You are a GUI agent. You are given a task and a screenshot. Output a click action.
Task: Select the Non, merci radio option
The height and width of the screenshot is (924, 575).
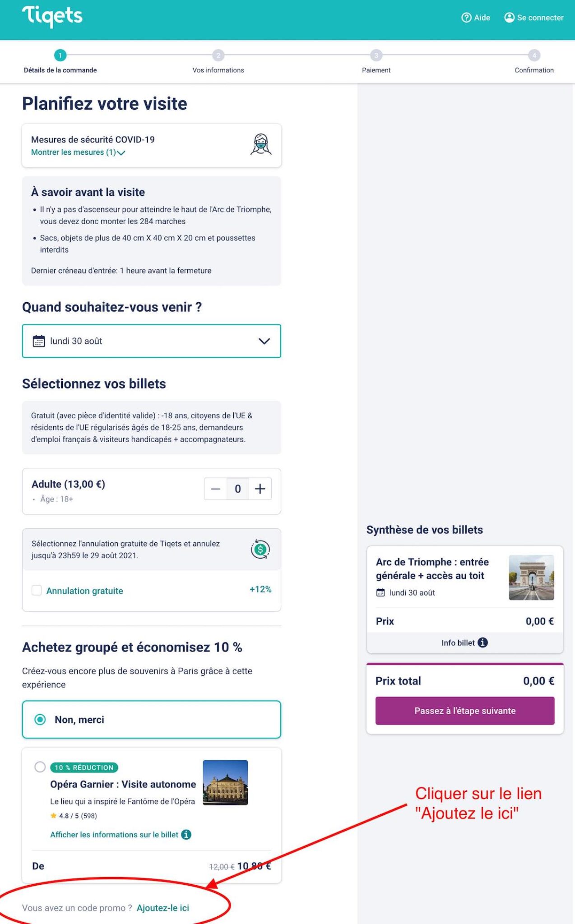click(x=40, y=720)
